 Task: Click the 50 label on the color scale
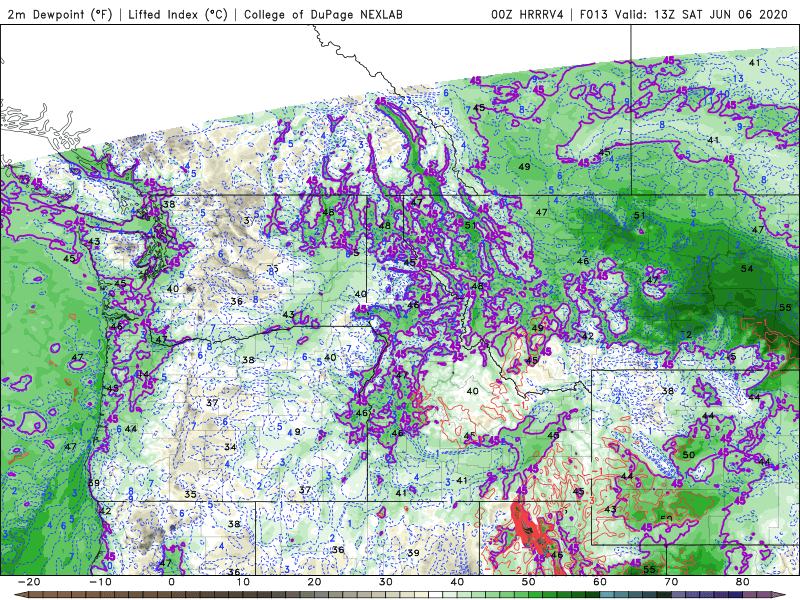pyautogui.click(x=529, y=582)
